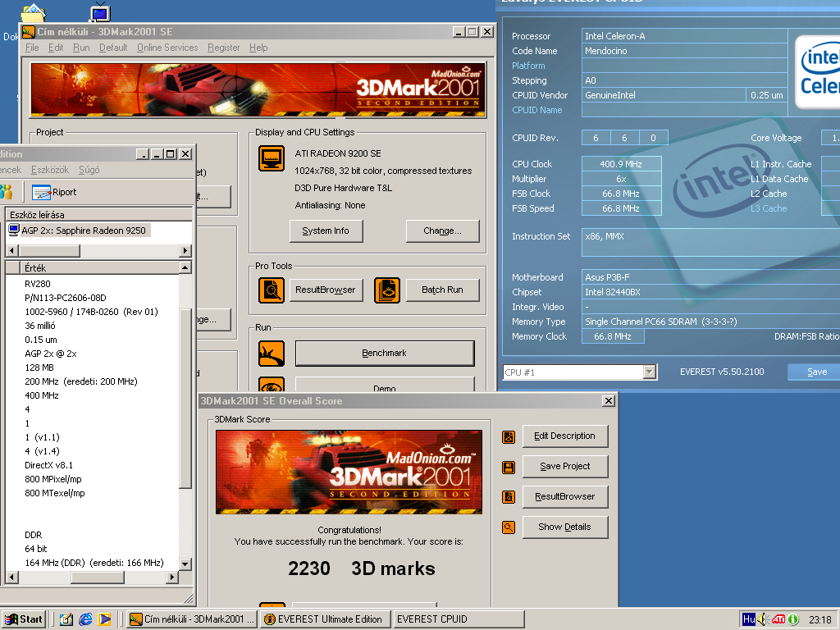Click the Save button in EVEREST CPUID
Viewport: 840px width, 630px height.
(816, 372)
